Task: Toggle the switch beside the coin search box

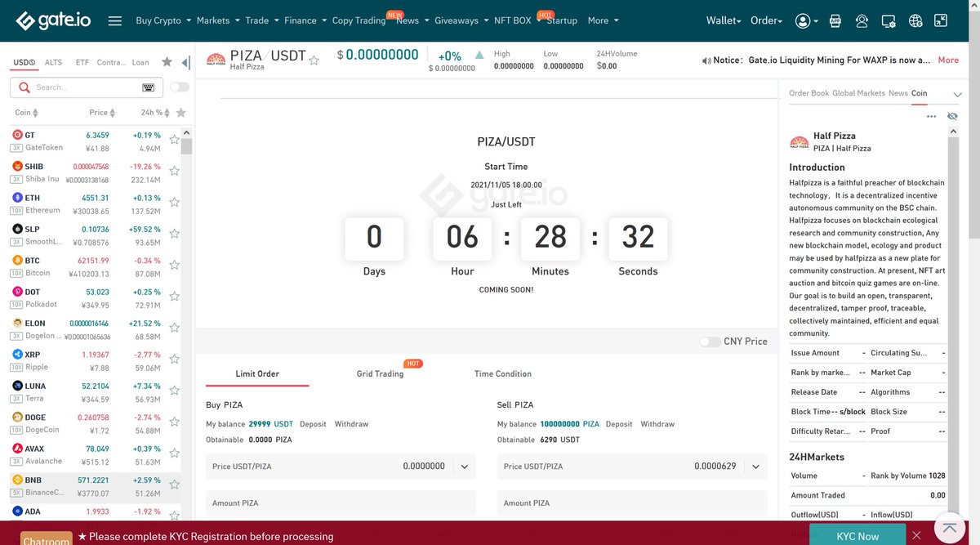Action: tap(179, 87)
